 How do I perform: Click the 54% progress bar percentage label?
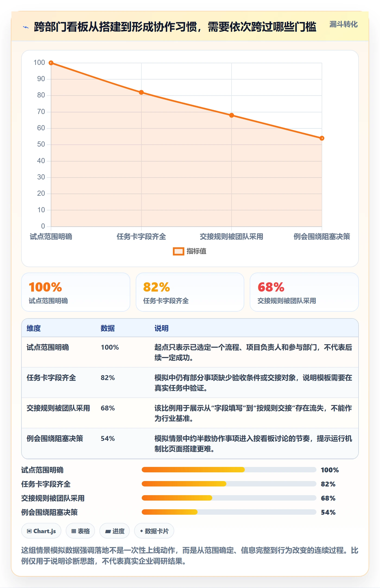328,512
